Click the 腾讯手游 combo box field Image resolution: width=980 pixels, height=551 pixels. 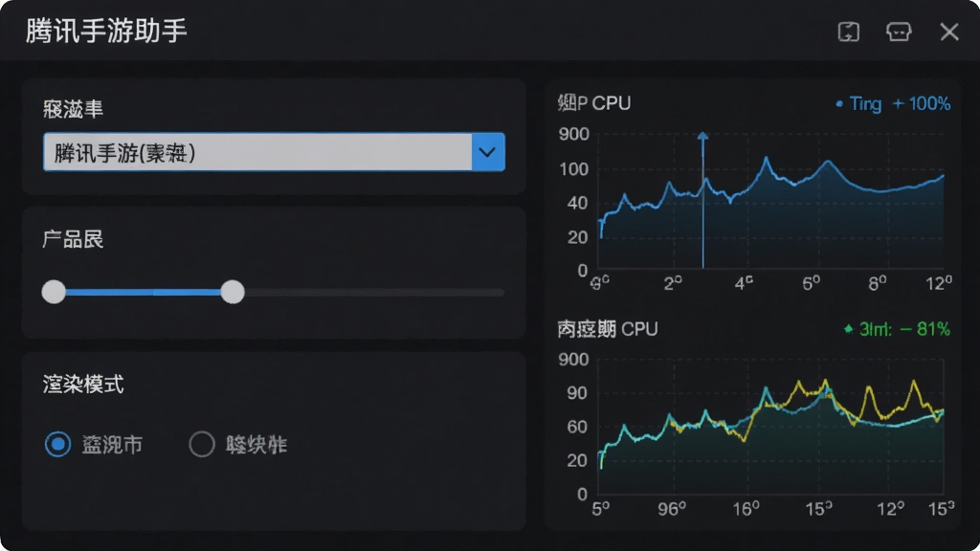pyautogui.click(x=274, y=152)
